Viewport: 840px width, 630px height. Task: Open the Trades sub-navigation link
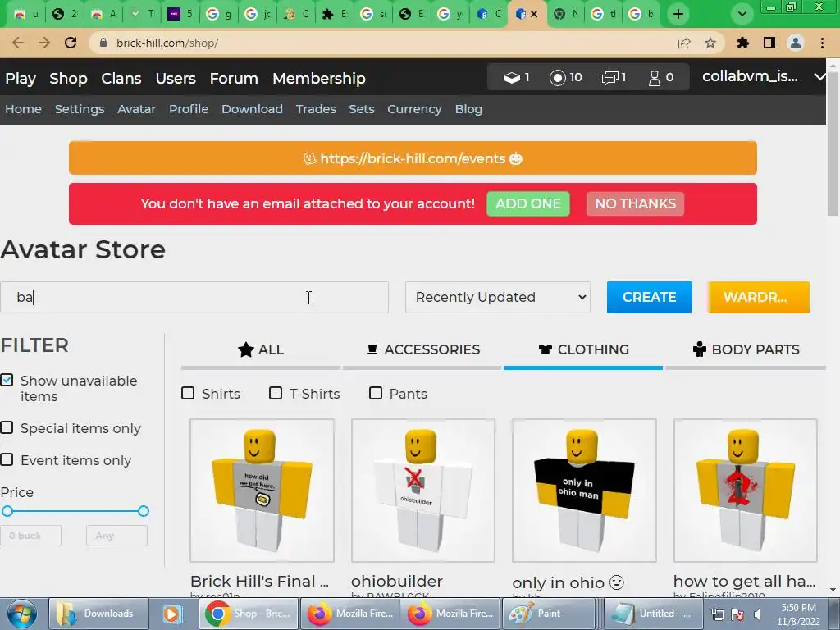[x=316, y=109]
